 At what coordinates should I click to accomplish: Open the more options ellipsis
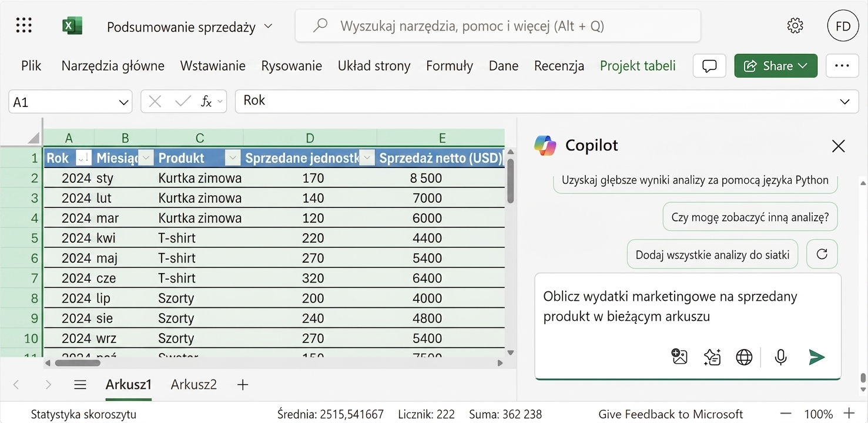tap(842, 66)
